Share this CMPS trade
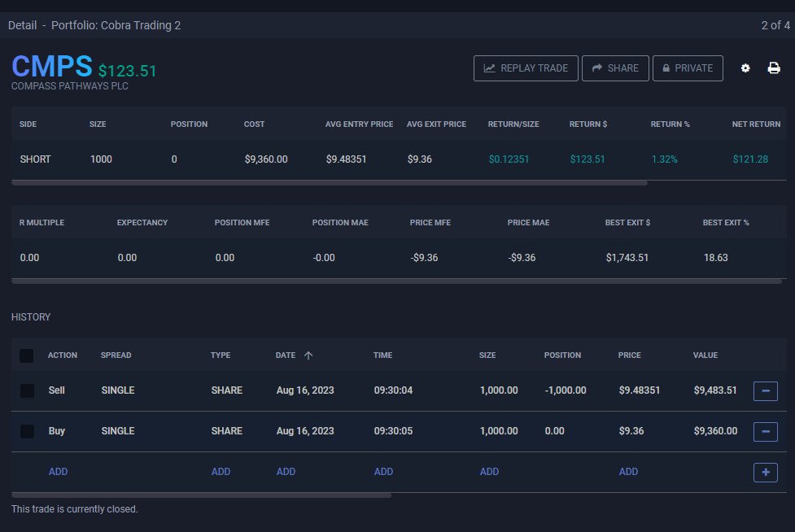Screen dimensions: 795x532 coord(615,68)
